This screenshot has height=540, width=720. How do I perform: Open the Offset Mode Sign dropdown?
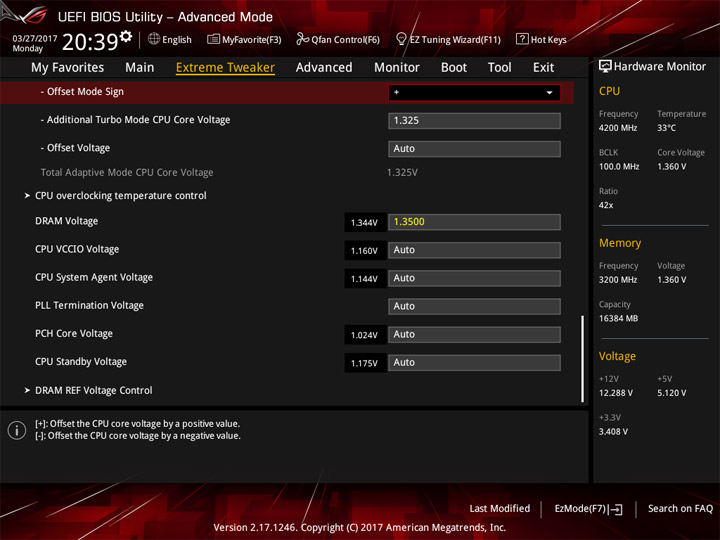click(474, 92)
